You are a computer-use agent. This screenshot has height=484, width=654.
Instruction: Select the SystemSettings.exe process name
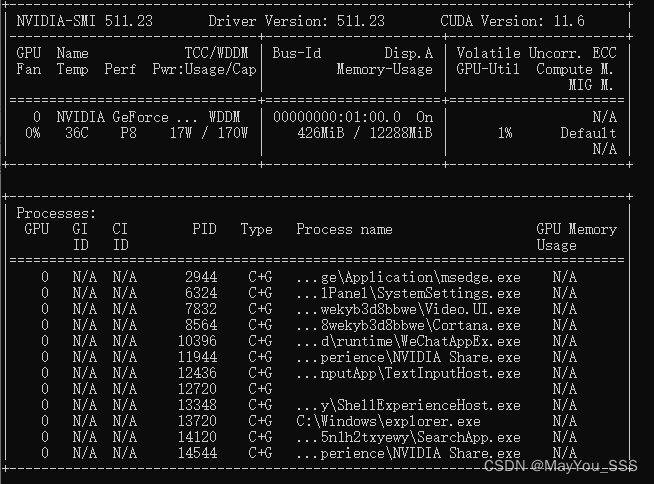[x=408, y=293]
